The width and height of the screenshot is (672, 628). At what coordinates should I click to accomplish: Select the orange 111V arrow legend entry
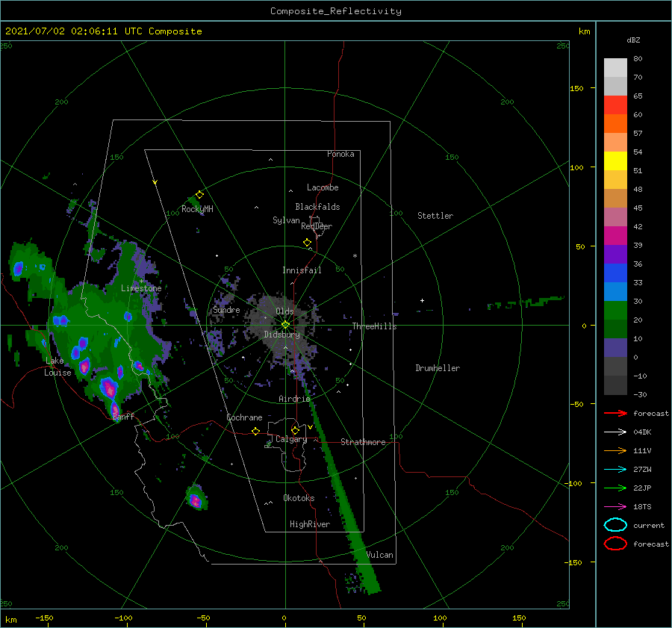coord(615,450)
